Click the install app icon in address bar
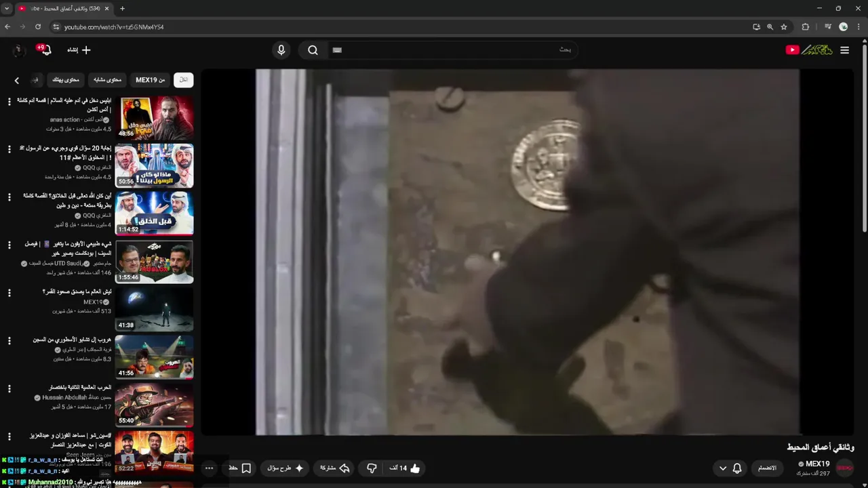868x488 pixels. click(x=756, y=27)
